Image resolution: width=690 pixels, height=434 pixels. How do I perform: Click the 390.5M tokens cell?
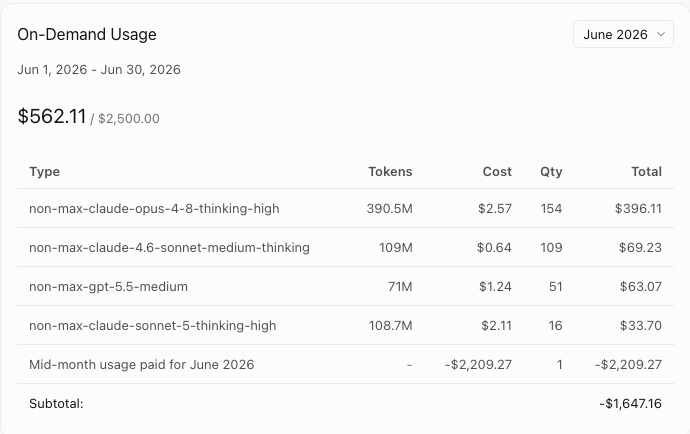(x=389, y=209)
